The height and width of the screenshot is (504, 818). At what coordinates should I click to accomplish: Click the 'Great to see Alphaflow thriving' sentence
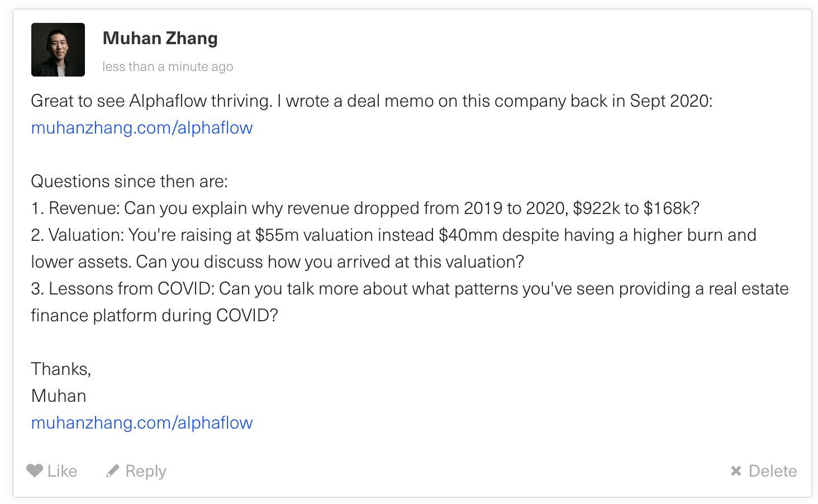151,101
